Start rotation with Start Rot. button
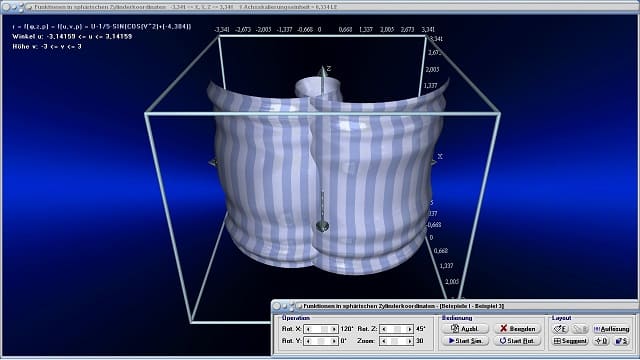Viewport: 640px width, 360px height. point(517,341)
